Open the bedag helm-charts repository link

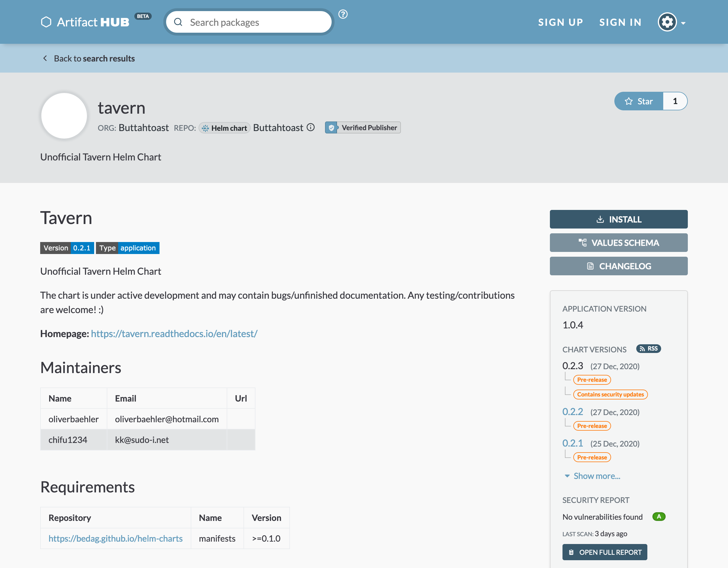click(115, 539)
